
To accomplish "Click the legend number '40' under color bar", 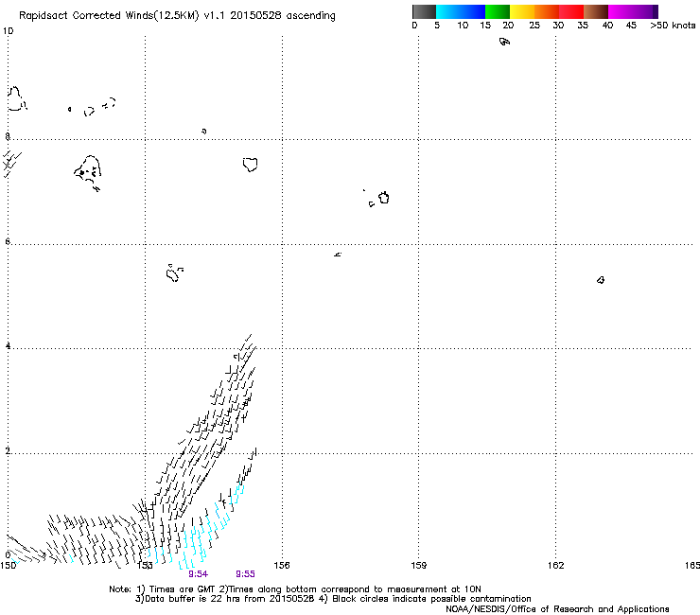I will (x=607, y=26).
